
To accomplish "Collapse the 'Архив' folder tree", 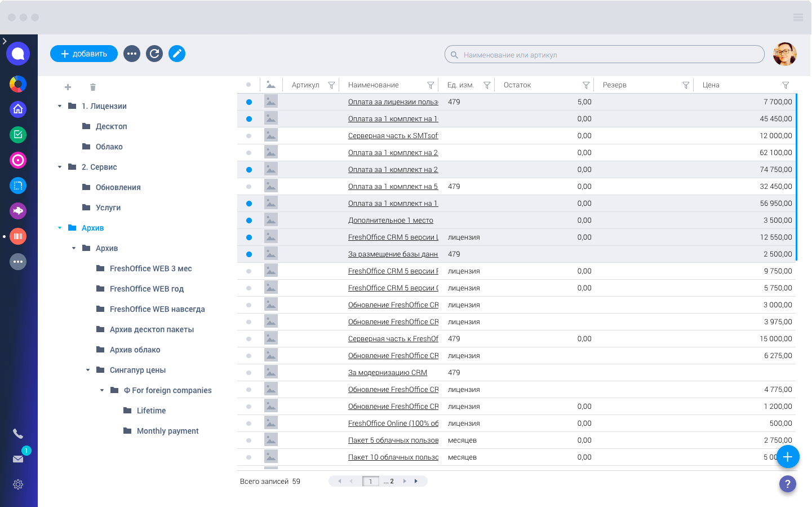I will click(60, 228).
